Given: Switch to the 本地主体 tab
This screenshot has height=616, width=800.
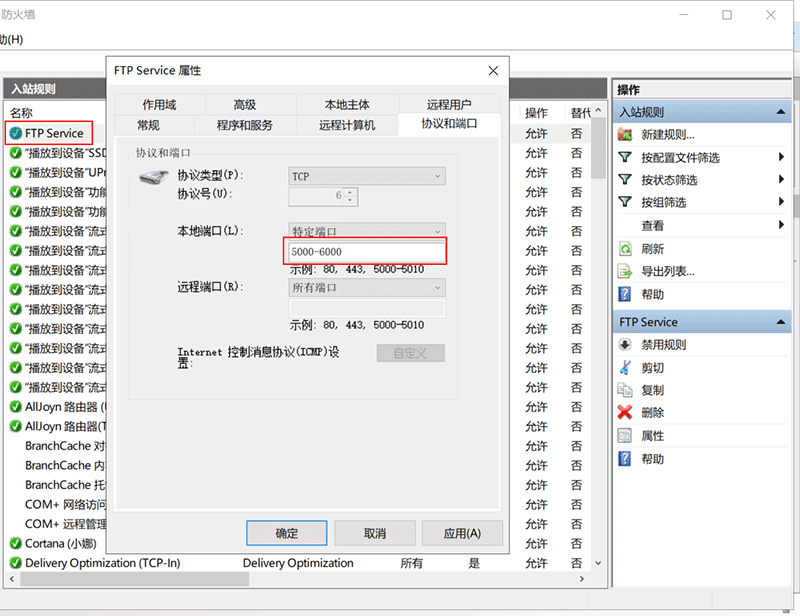Looking at the screenshot, I should pyautogui.click(x=347, y=105).
